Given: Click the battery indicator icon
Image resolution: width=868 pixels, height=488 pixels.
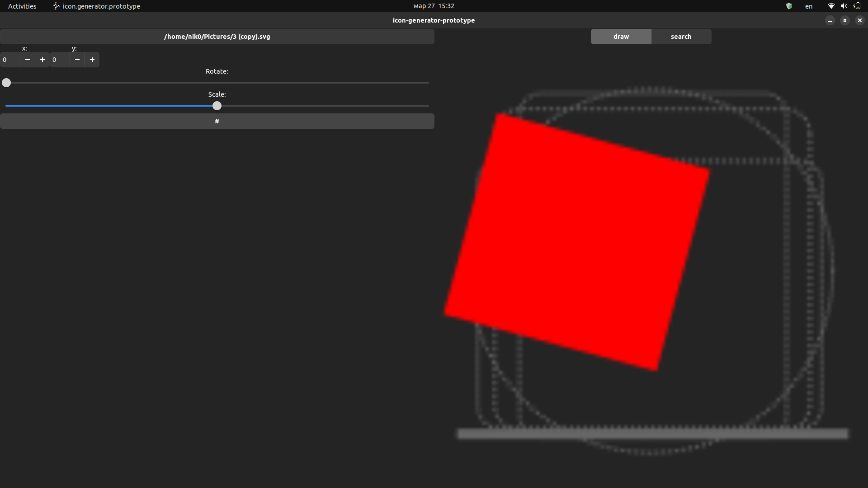Looking at the screenshot, I should click(x=857, y=6).
